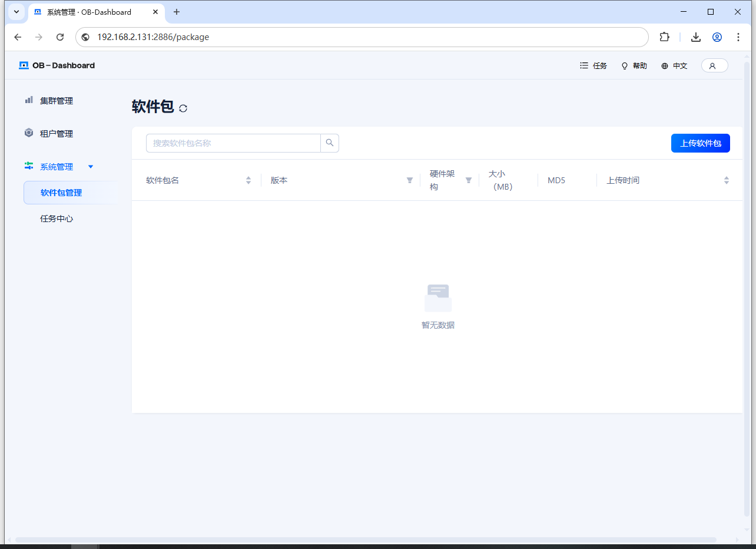Sort by 软件包名 column arrows
756x549 pixels.
click(x=248, y=180)
